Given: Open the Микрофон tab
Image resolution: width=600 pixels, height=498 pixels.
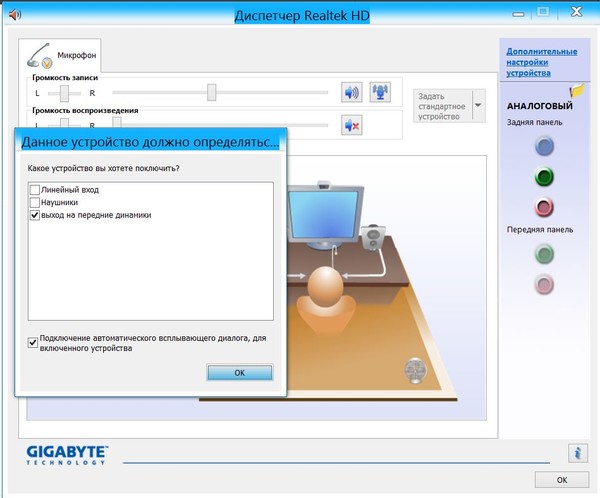Looking at the screenshot, I should pyautogui.click(x=60, y=56).
